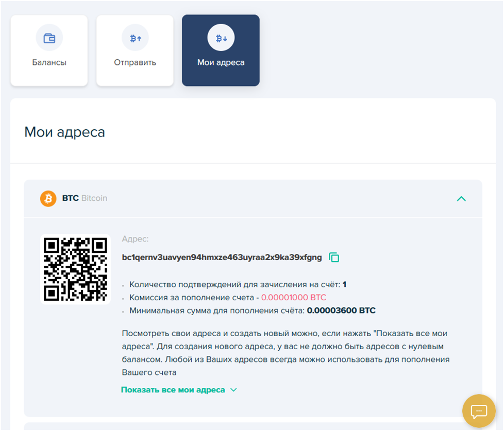Expand the arrow next to Показать все мои адреса
This screenshot has height=431, width=504.
pos(233,390)
